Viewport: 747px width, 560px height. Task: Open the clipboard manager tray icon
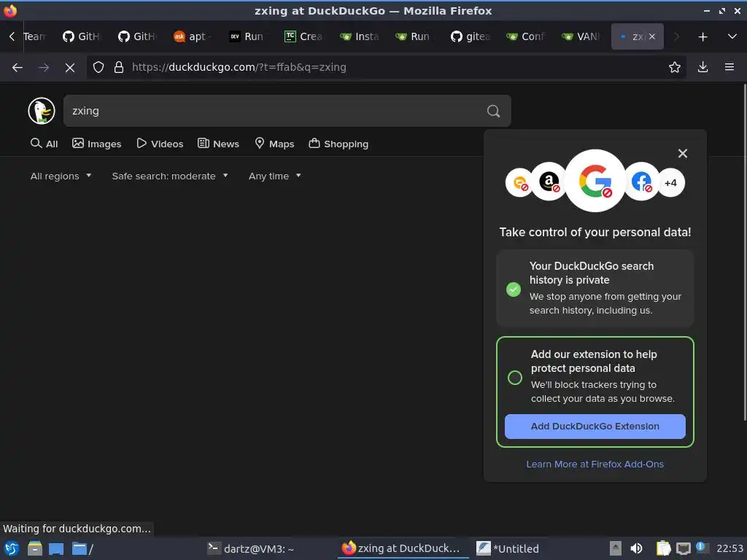tap(663, 548)
